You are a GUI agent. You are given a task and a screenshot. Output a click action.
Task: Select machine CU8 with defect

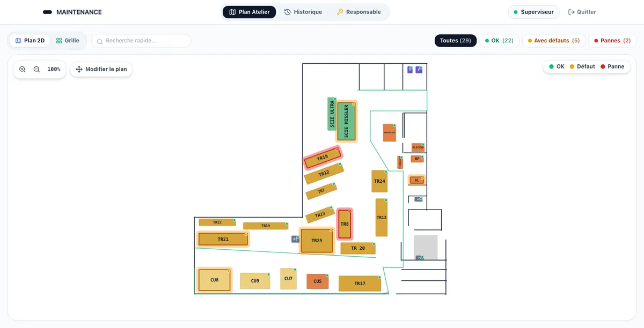pos(215,280)
